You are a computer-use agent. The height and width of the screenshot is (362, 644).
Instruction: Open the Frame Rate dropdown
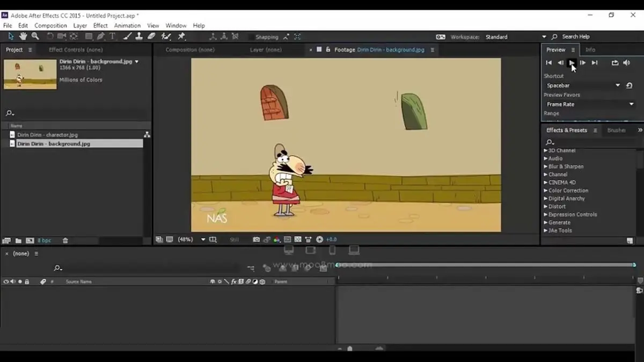click(590, 104)
